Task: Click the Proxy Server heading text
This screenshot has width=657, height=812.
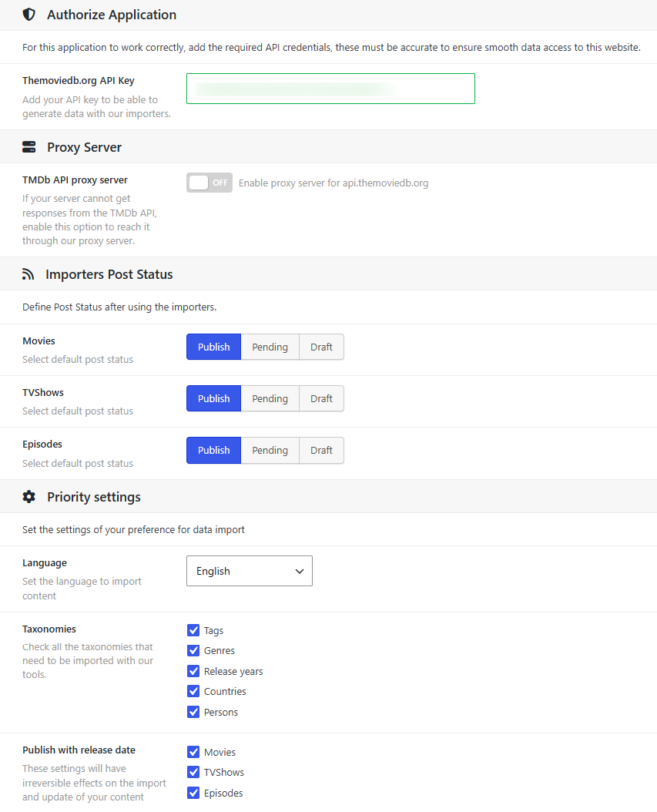Action: [x=85, y=147]
